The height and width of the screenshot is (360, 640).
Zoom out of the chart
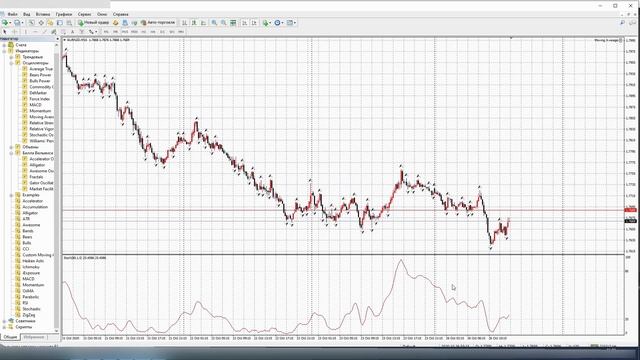224,23
